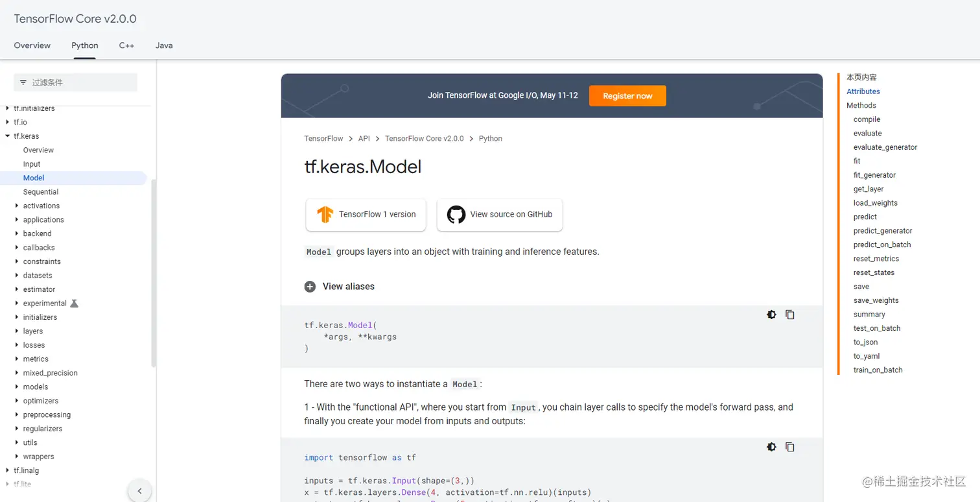This screenshot has height=502, width=980.
Task: Jump to the evaluate method
Action: 868,134
